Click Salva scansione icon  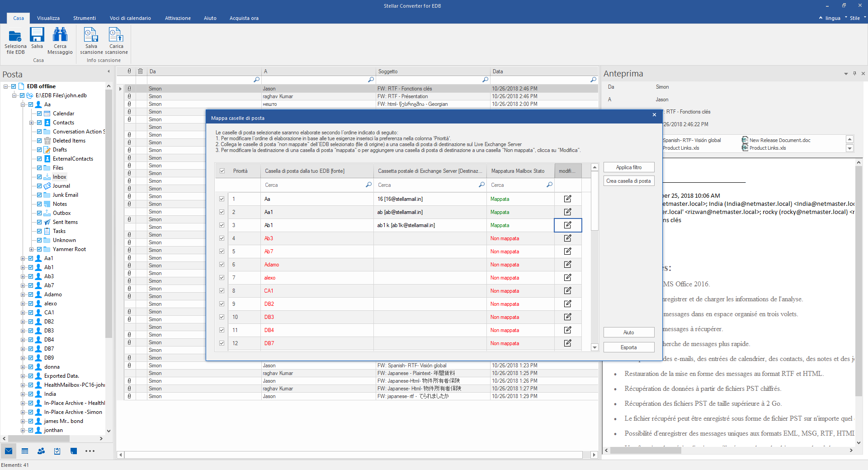[x=91, y=35]
